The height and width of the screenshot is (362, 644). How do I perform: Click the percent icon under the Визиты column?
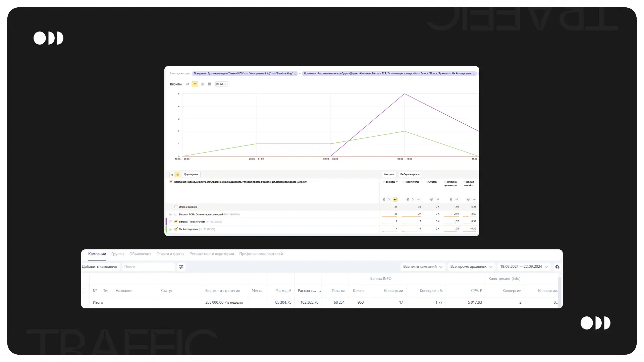click(389, 199)
